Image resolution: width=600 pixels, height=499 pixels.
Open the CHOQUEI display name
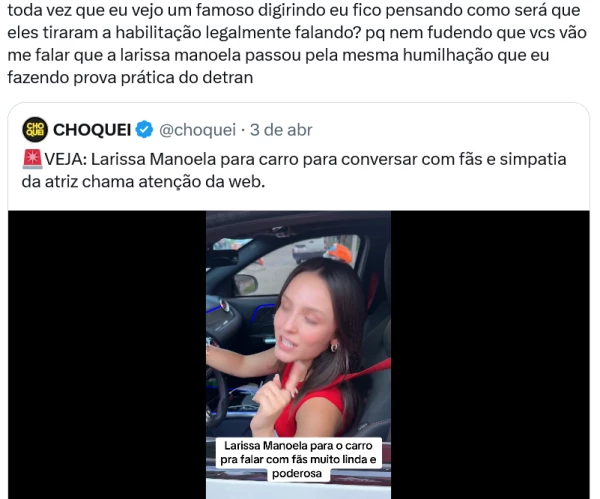(x=92, y=130)
